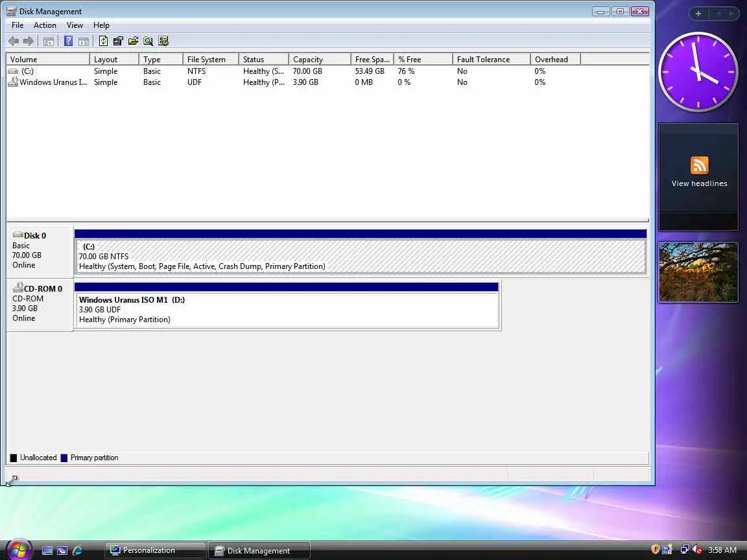This screenshot has height=560, width=747.
Task: Click the Refresh toolbar icon
Action: pos(103,41)
